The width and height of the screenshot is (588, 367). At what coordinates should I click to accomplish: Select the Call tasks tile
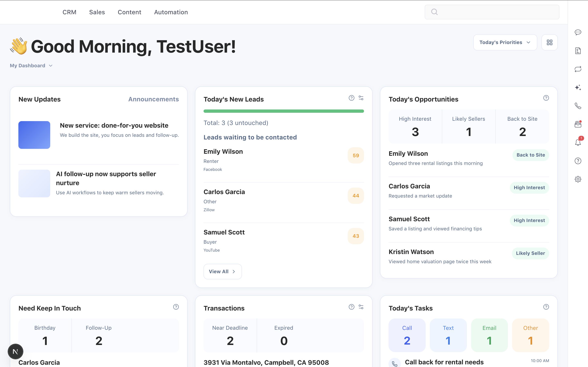tap(407, 335)
